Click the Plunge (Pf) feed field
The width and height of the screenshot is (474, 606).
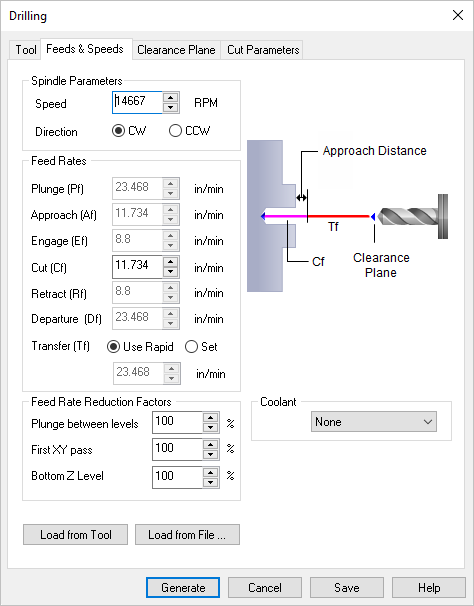click(137, 188)
